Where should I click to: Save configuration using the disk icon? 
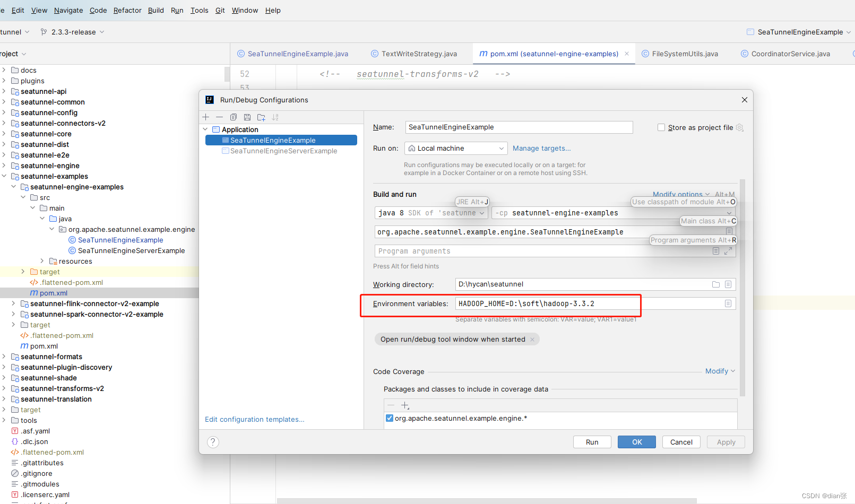tap(247, 117)
